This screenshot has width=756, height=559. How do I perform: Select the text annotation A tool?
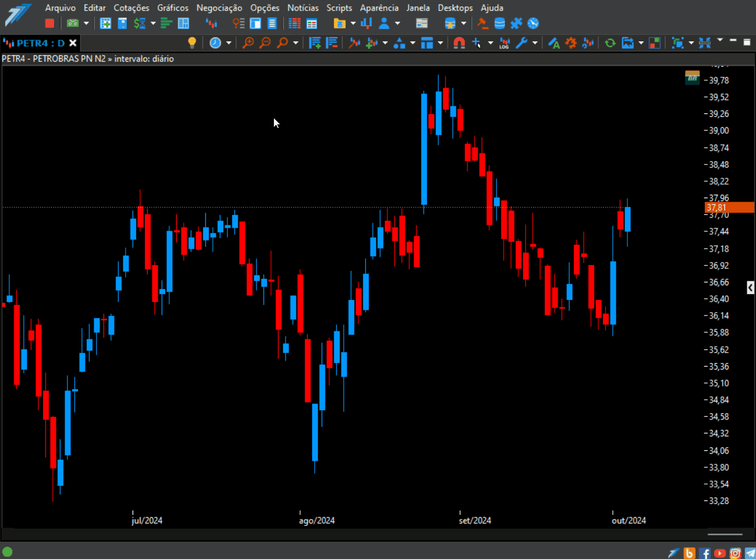point(554,43)
